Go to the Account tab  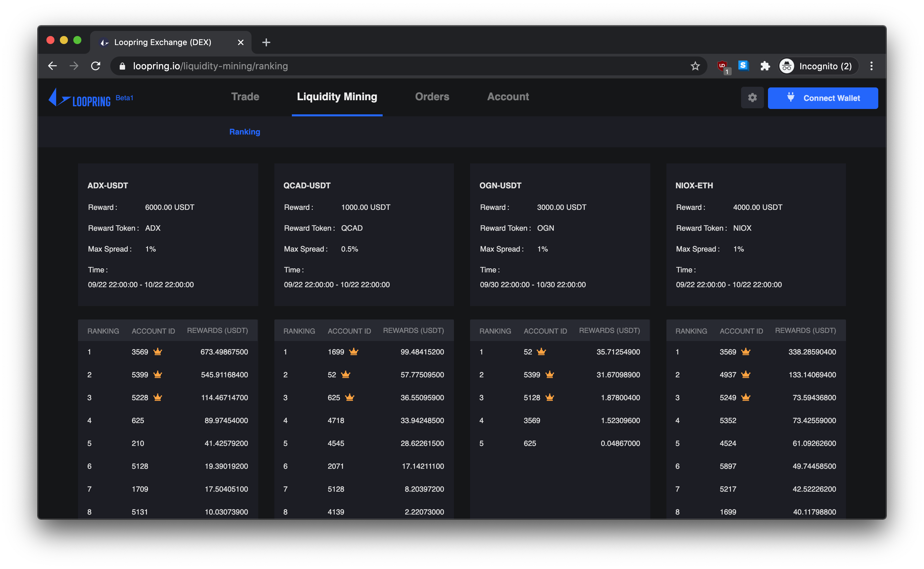click(508, 97)
